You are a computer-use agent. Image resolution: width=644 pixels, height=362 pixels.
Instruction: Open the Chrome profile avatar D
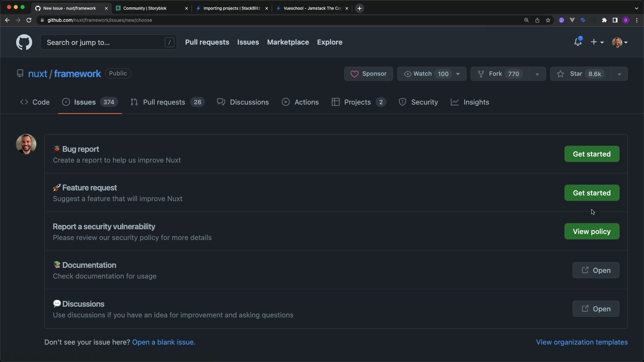(626, 20)
